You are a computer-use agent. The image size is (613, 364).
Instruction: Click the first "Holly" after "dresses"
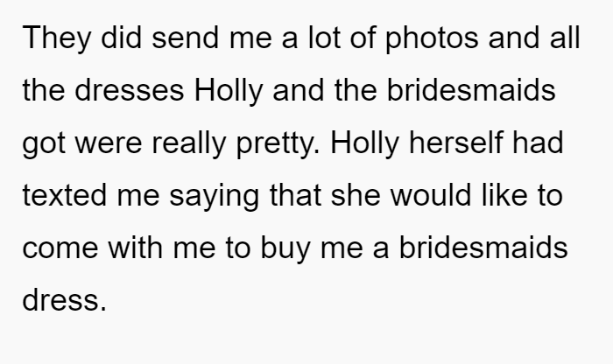click(229, 91)
